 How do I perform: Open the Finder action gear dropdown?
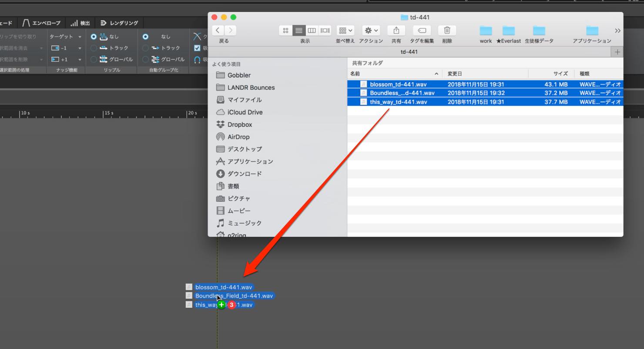tap(371, 30)
